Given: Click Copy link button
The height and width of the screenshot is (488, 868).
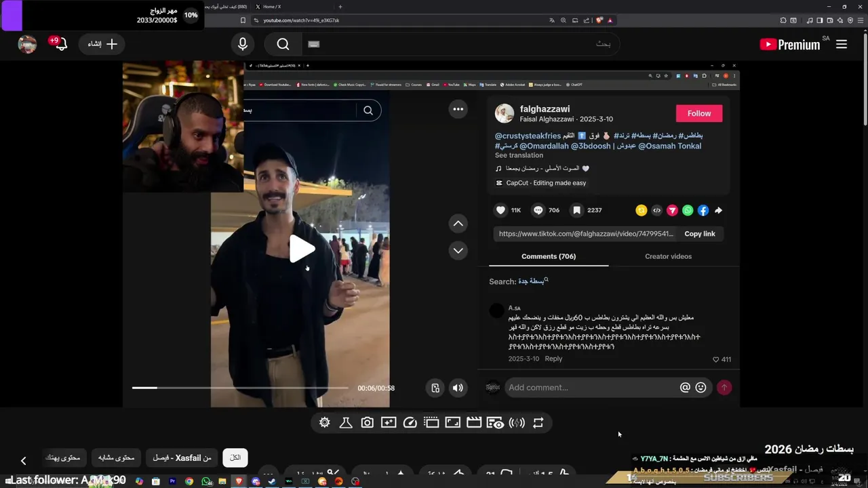Looking at the screenshot, I should [x=700, y=234].
